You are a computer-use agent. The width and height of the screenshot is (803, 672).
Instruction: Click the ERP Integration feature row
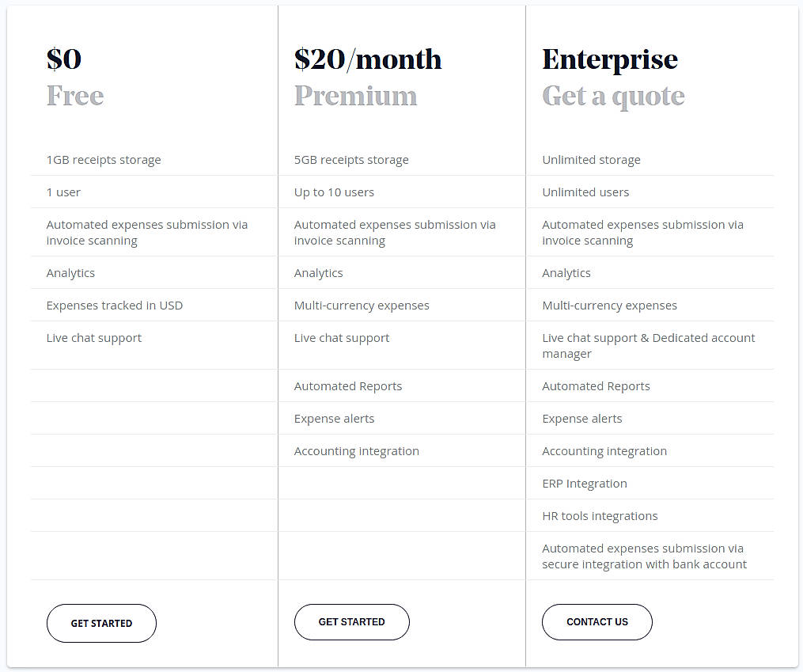click(584, 483)
